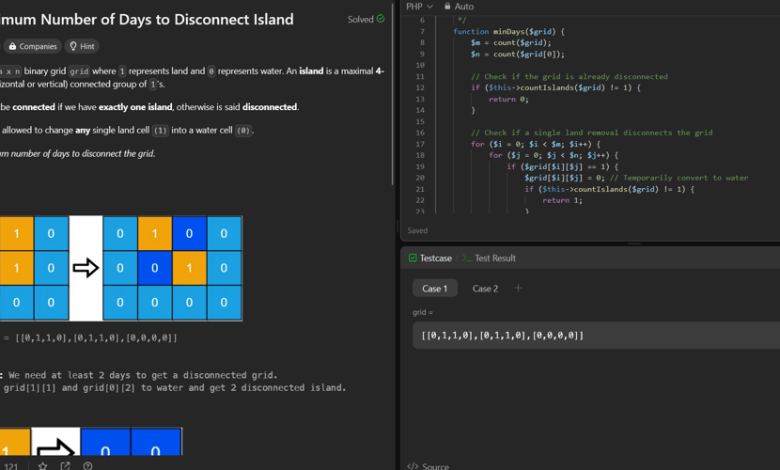Toggle the Auto lock setting
The width and height of the screenshot is (780, 470).
pyautogui.click(x=459, y=6)
